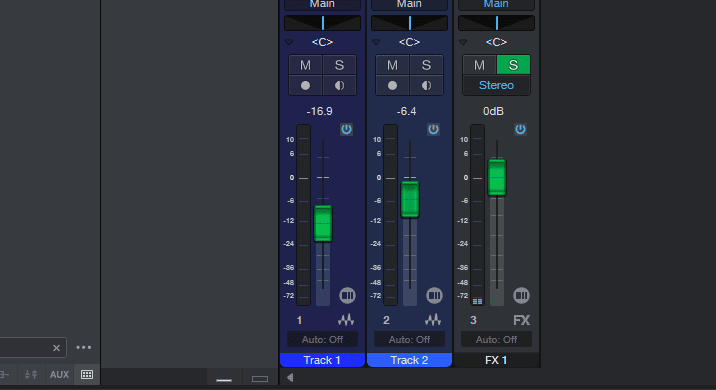
Task: Click the Track 1 level meter
Action: click(x=304, y=215)
